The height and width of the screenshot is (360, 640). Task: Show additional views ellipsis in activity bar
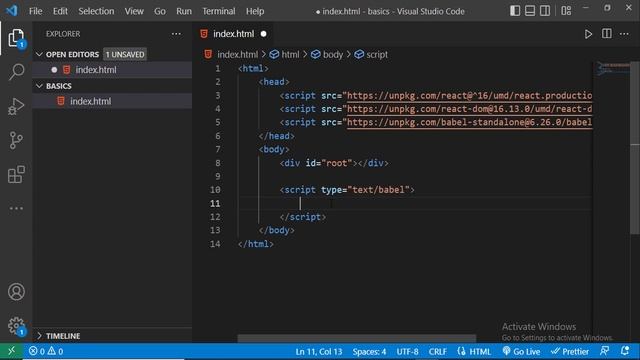coord(16,208)
